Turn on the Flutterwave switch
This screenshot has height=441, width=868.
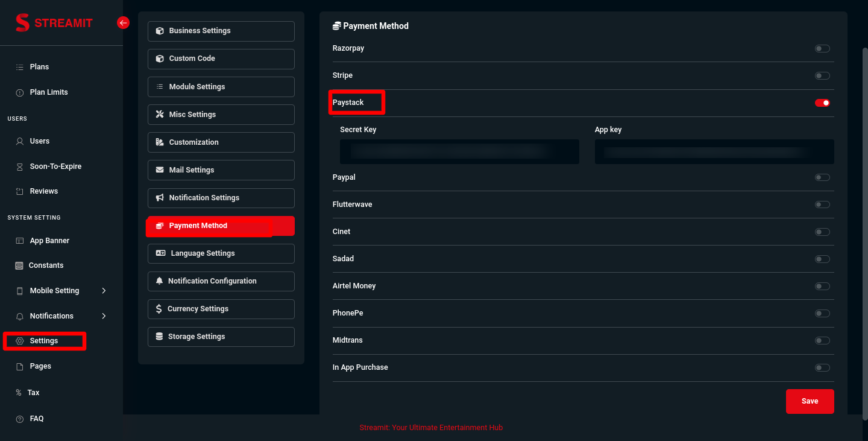point(822,205)
